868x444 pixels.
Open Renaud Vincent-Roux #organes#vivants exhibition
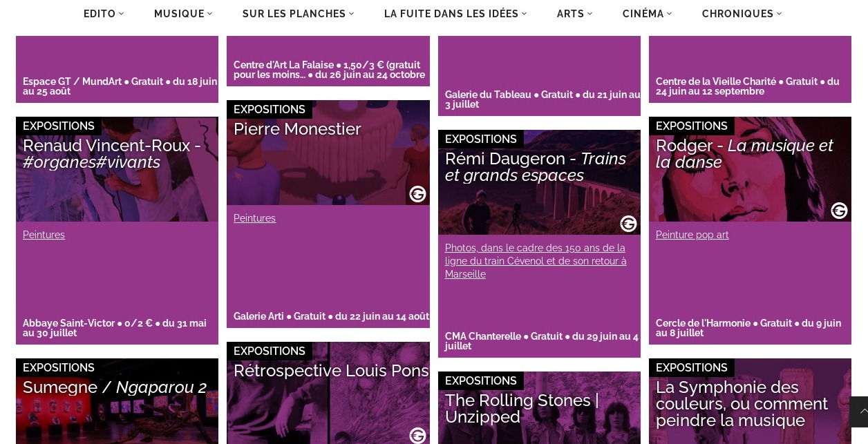point(112,154)
